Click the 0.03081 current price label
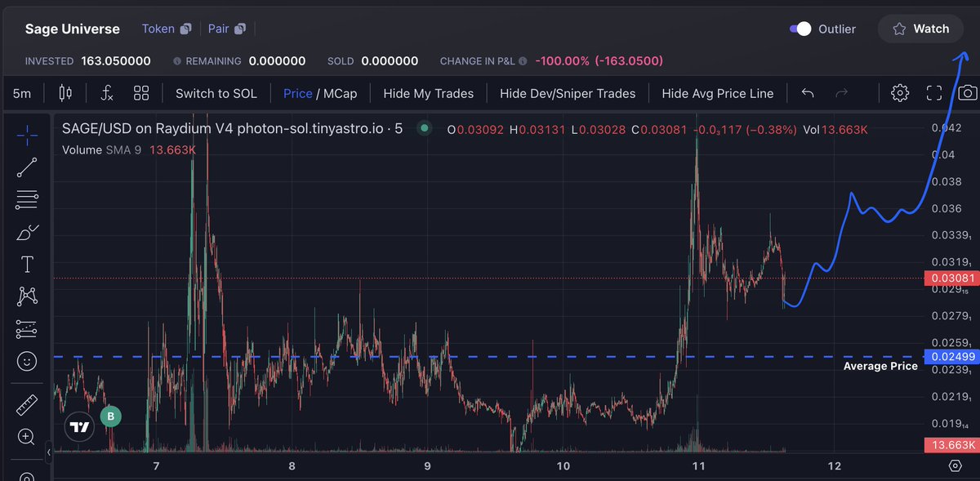The width and height of the screenshot is (980, 481). click(x=951, y=278)
